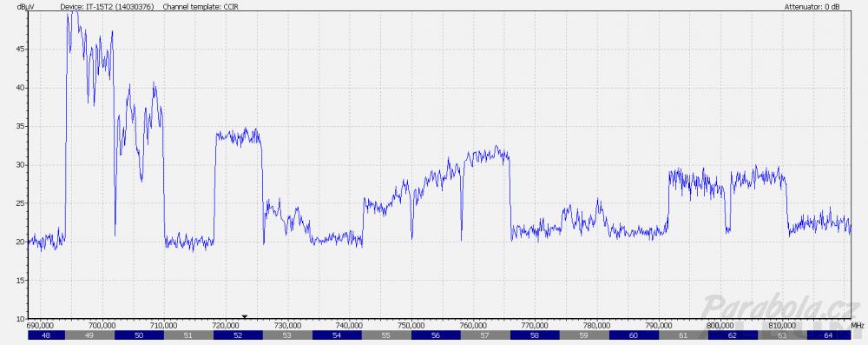Select channel 59 block in channel bar
868x345 pixels.
pos(584,335)
